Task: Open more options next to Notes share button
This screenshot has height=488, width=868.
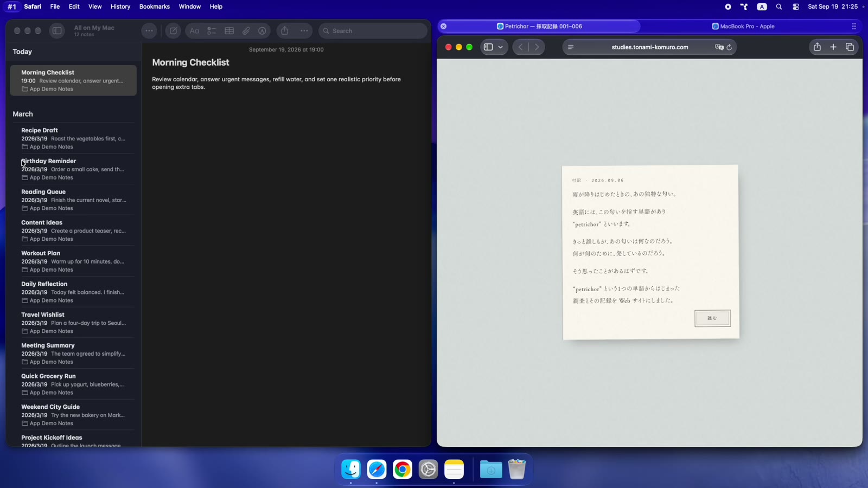Action: (x=304, y=31)
